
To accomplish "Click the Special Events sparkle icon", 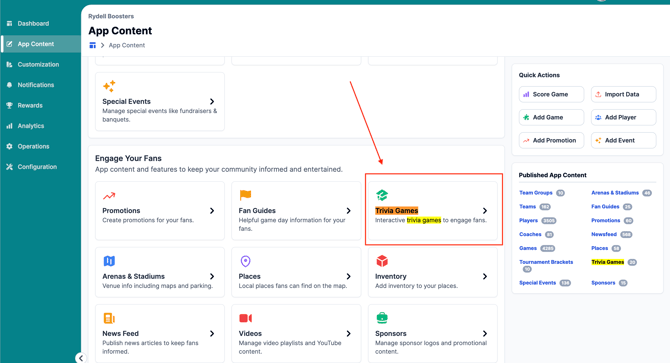I will pyautogui.click(x=109, y=86).
